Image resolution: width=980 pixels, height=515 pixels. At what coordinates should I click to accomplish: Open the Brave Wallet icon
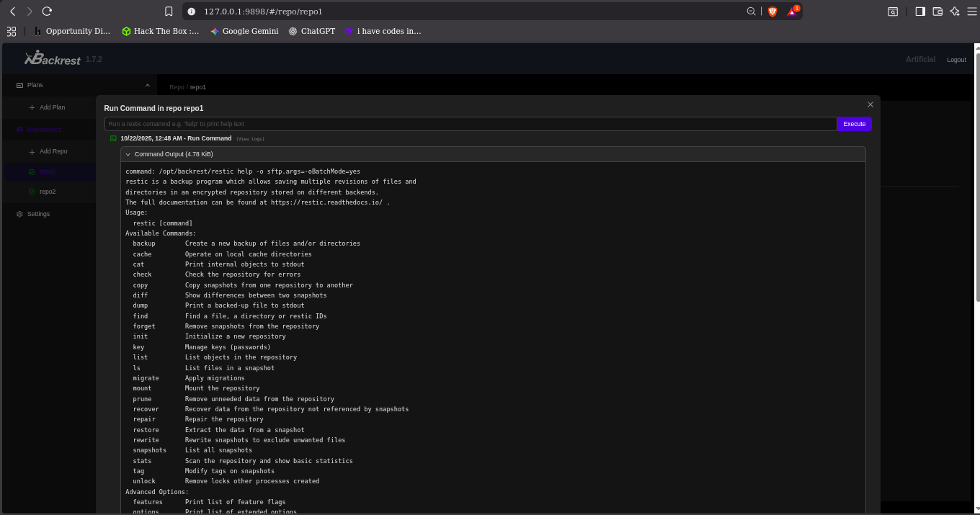(937, 12)
